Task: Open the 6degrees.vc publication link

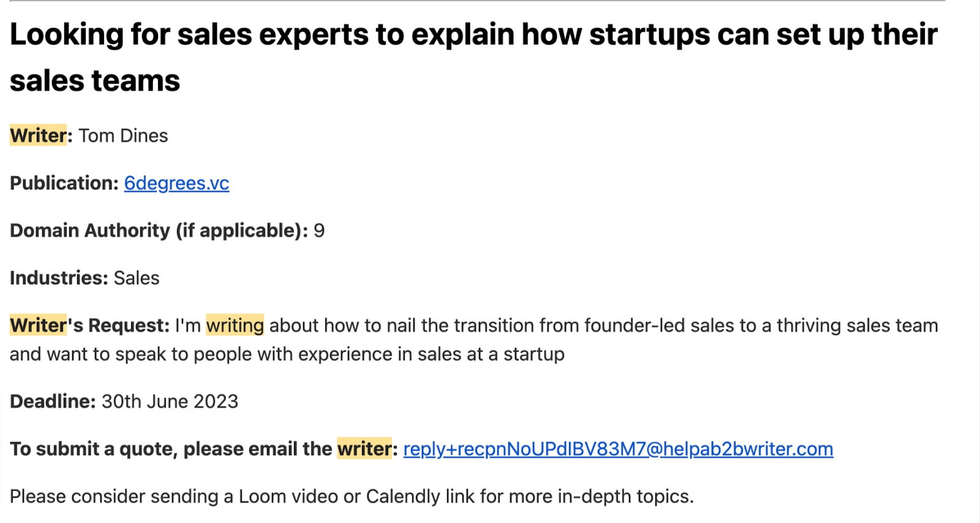Action: pyautogui.click(x=176, y=183)
